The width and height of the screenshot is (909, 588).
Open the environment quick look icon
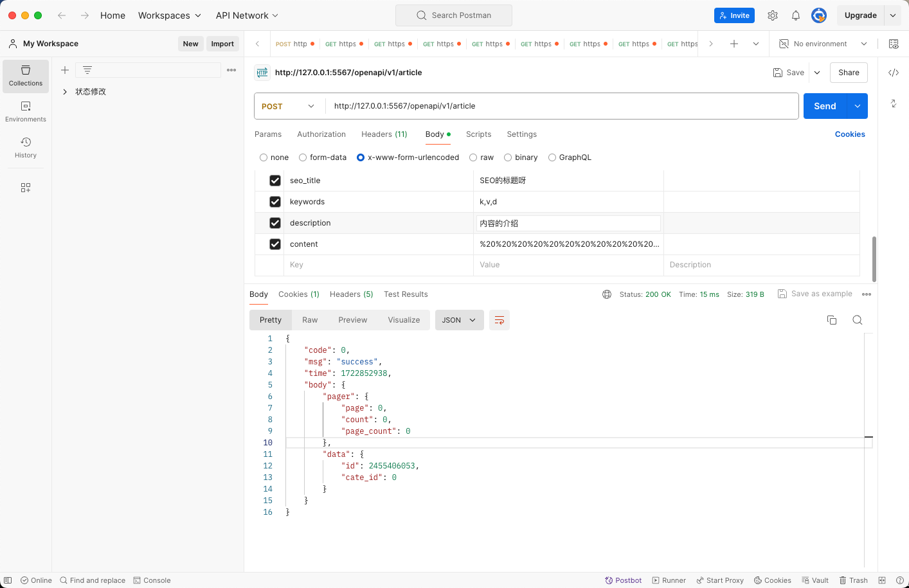click(894, 44)
